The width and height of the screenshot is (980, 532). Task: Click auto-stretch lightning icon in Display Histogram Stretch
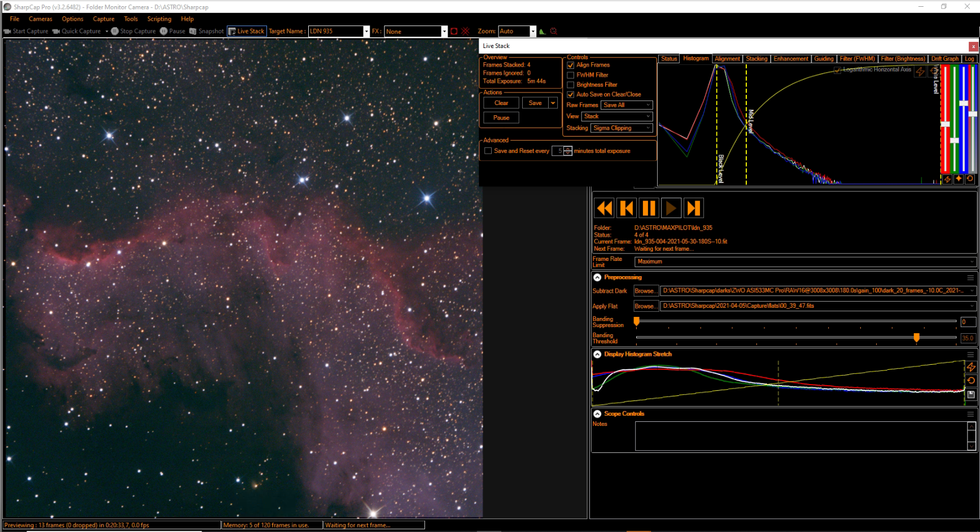click(x=971, y=367)
